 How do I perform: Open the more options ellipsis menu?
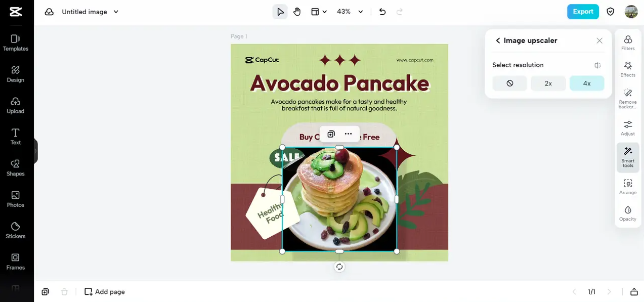348,134
